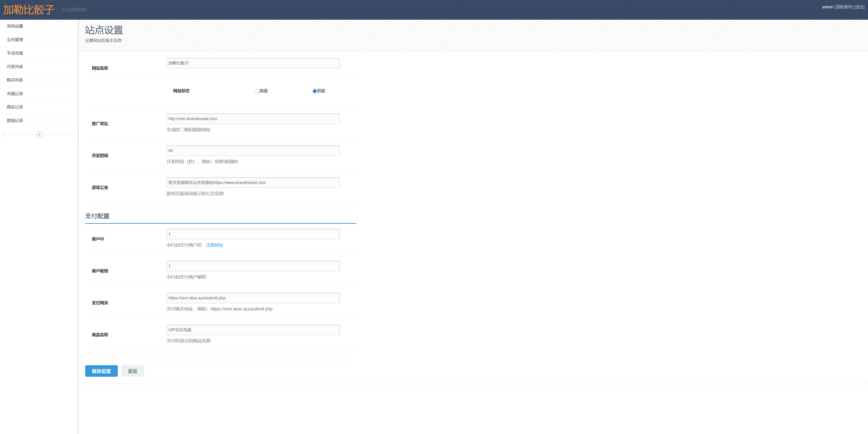Open 系统设置 in the sidebar menu
868x434 pixels.
(15, 26)
